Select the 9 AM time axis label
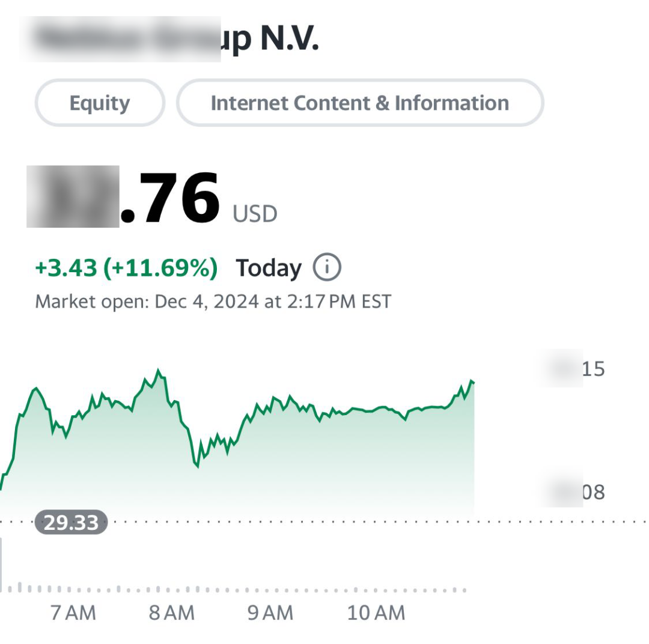The height and width of the screenshot is (644, 649). point(270,613)
